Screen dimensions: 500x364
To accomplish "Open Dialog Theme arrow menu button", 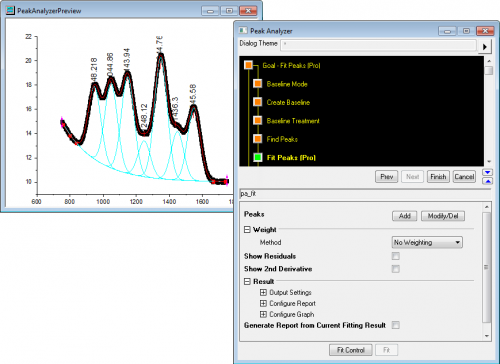I will (485, 46).
